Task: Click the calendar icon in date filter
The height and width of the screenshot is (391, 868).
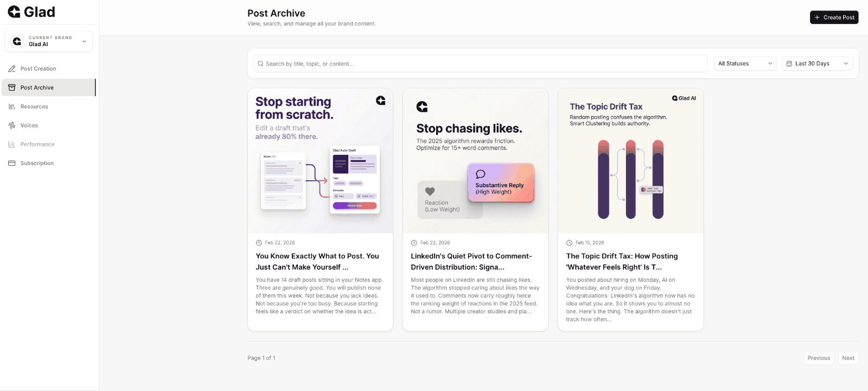Action: click(x=789, y=64)
